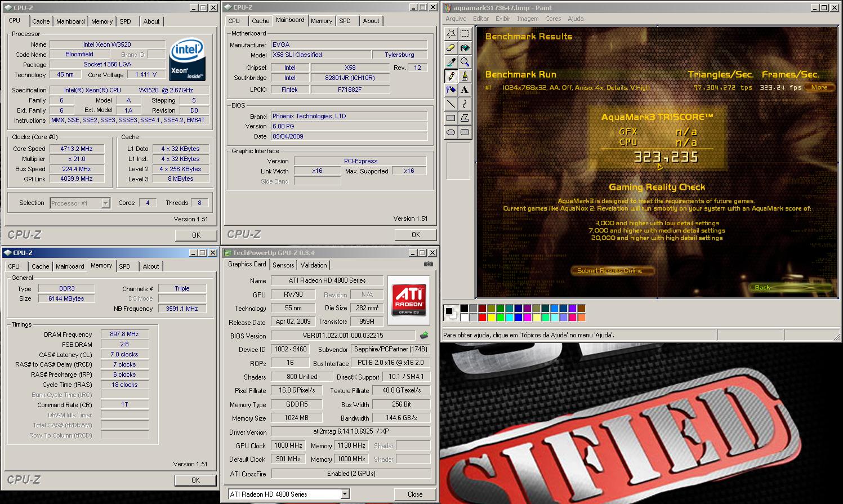This screenshot has height=504, width=843.
Task: Open the About tab in top-left CPU-Z
Action: [x=151, y=21]
